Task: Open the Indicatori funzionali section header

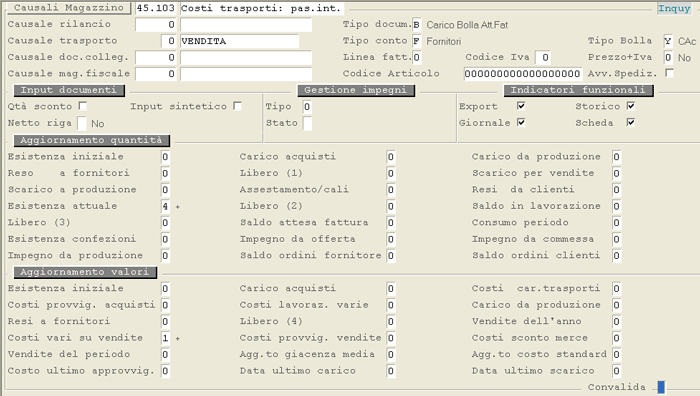Action: pos(578,90)
